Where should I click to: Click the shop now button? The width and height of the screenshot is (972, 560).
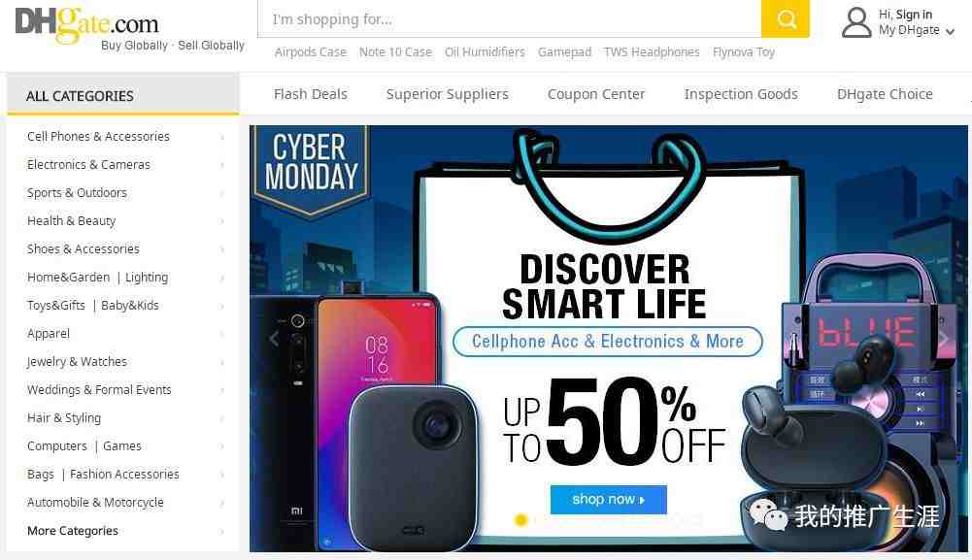point(608,499)
